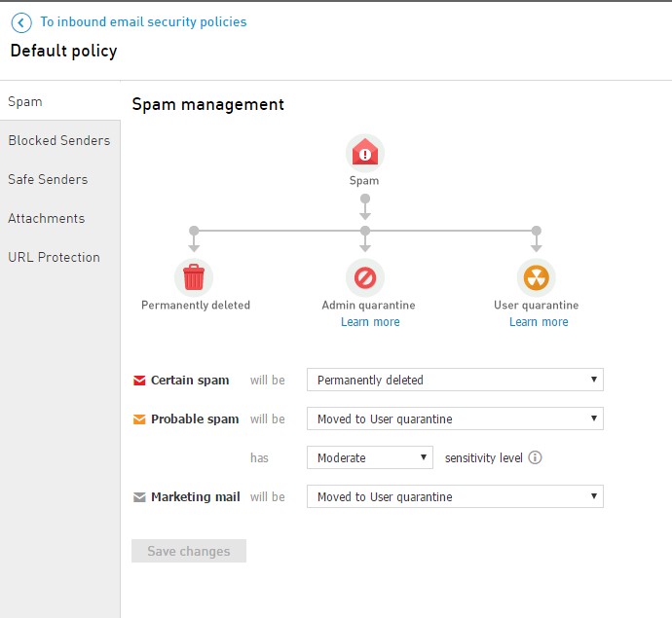Expand the Moderate sensitivity dropdown
The height and width of the screenshot is (618, 672).
pos(370,457)
